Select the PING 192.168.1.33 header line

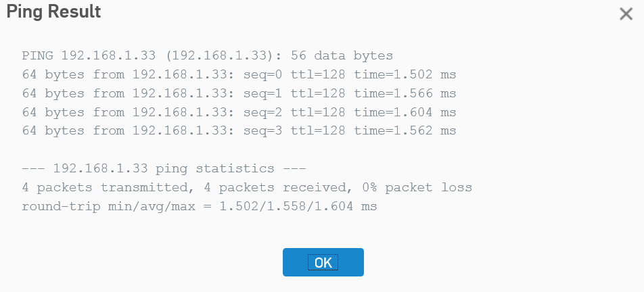[x=208, y=56]
